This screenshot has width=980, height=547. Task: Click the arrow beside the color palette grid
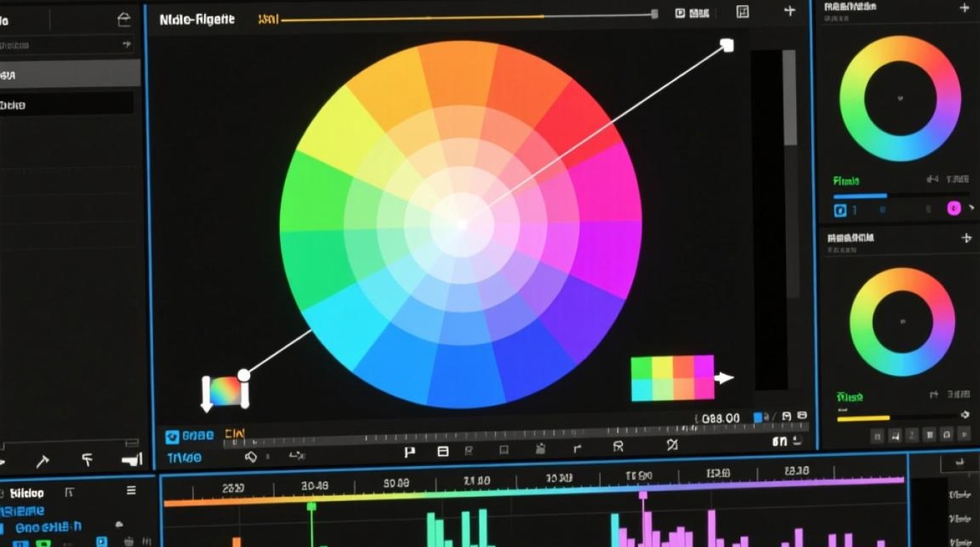[x=723, y=378]
